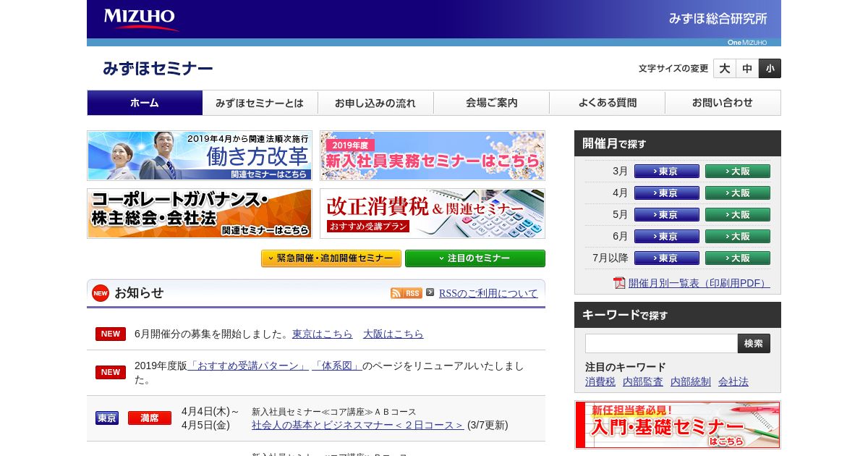Click the 満席 status badge
The height and width of the screenshot is (456, 868).
[150, 418]
